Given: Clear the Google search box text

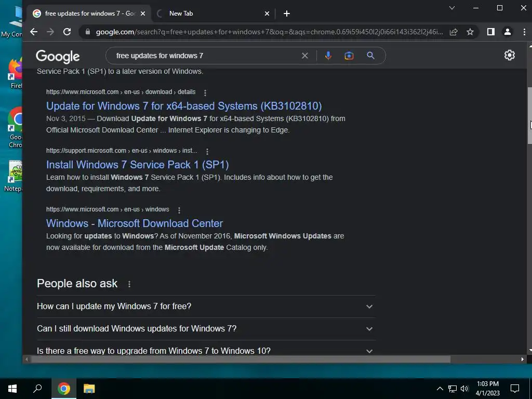Looking at the screenshot, I should [304, 56].
